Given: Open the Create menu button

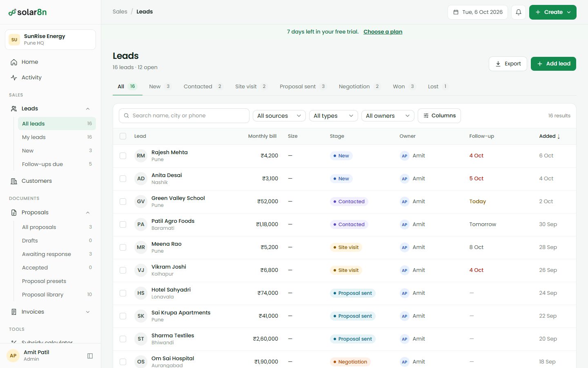Looking at the screenshot, I should [553, 12].
